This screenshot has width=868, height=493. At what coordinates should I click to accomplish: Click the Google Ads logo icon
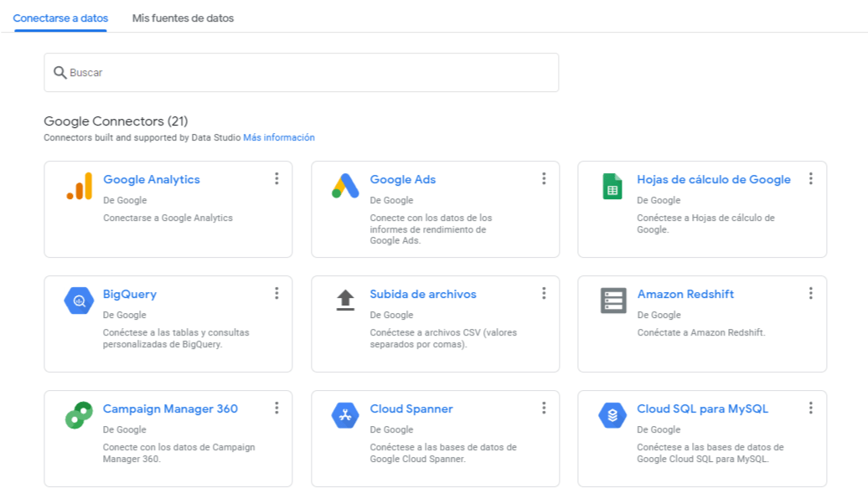tap(345, 186)
